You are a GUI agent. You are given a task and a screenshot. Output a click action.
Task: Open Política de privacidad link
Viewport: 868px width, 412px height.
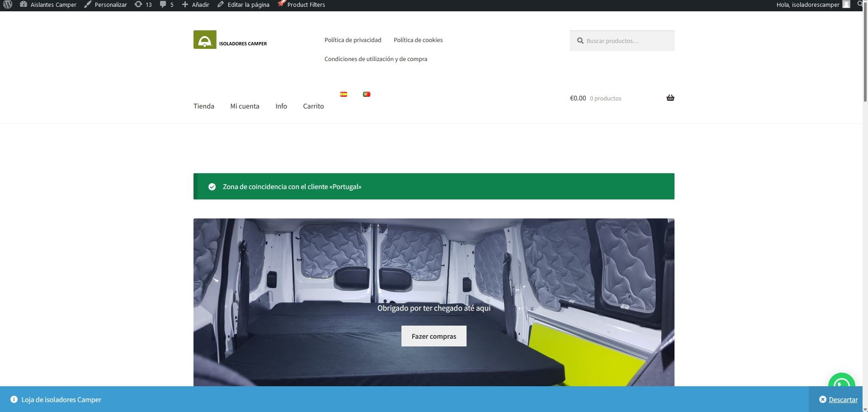click(353, 40)
